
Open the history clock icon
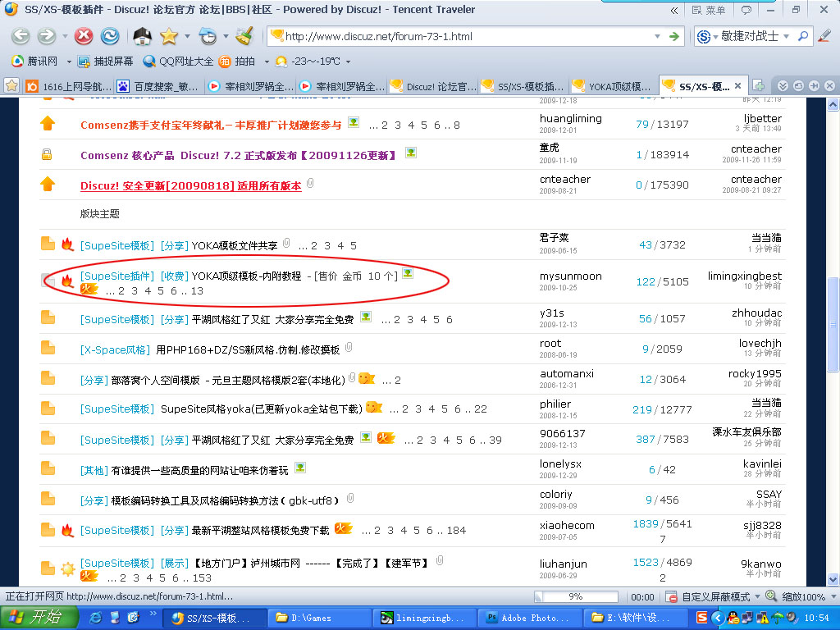coord(208,36)
